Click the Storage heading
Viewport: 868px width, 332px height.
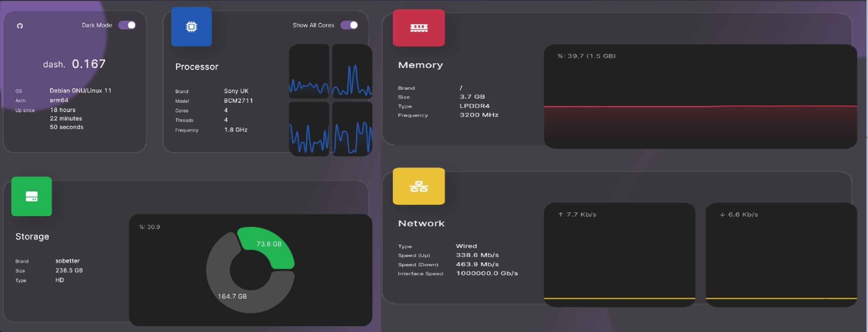click(x=32, y=236)
